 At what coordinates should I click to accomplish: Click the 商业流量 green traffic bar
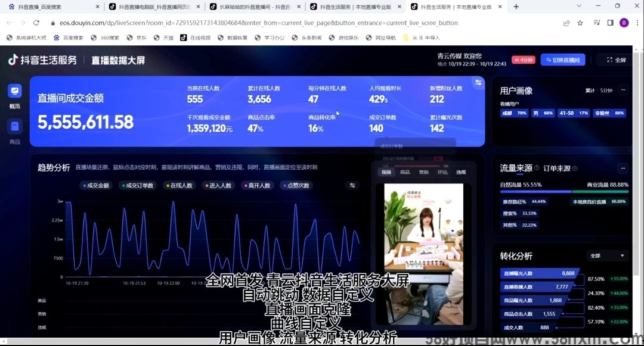pos(600,191)
